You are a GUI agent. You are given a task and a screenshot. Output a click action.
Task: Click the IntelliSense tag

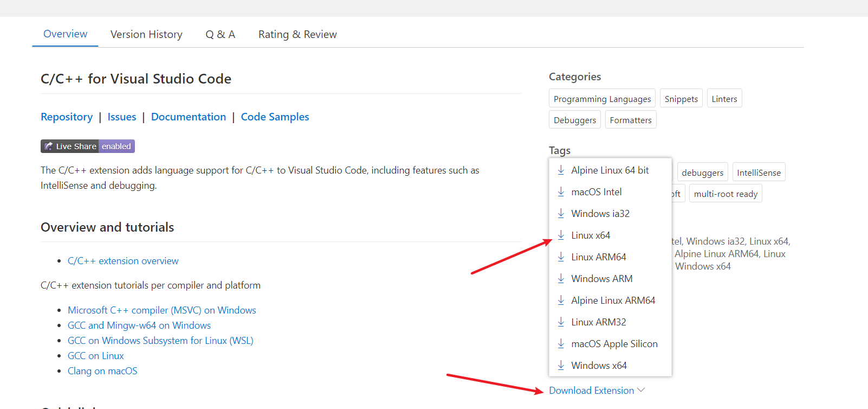[759, 172]
